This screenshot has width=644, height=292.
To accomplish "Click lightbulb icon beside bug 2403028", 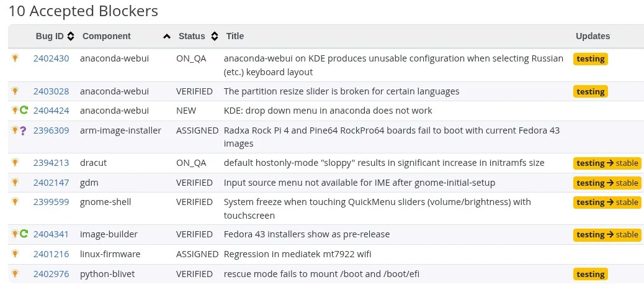I will click(x=16, y=91).
